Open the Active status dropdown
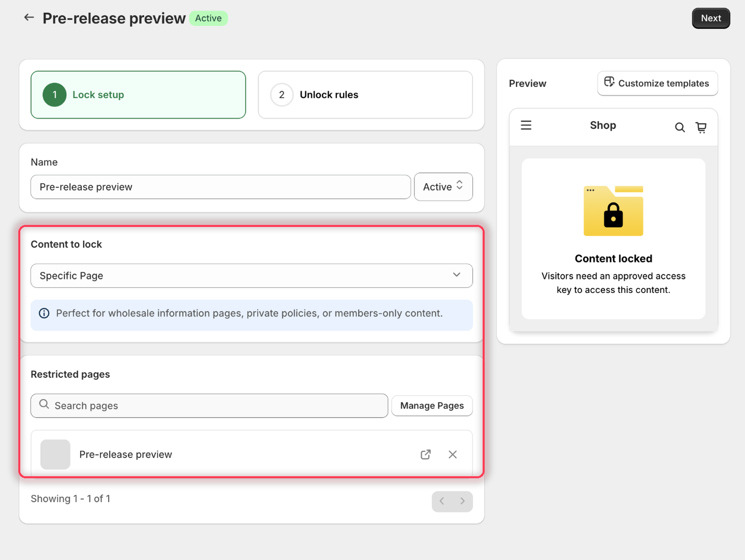 [x=443, y=187]
